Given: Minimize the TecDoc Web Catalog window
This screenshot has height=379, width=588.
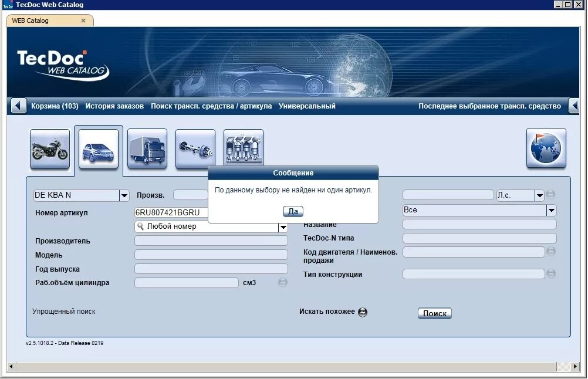Looking at the screenshot, I should (x=559, y=5).
